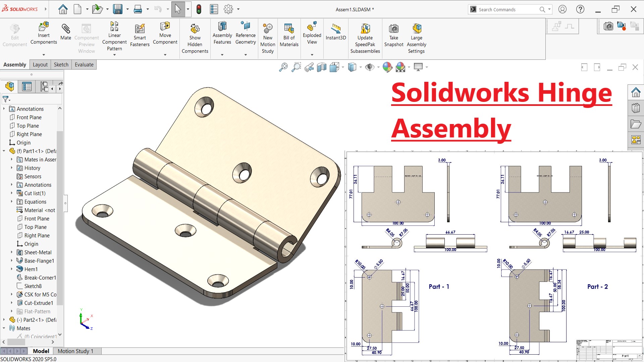Click Take Snapshot icon
Screen dimensions: 644x362
pos(393,29)
